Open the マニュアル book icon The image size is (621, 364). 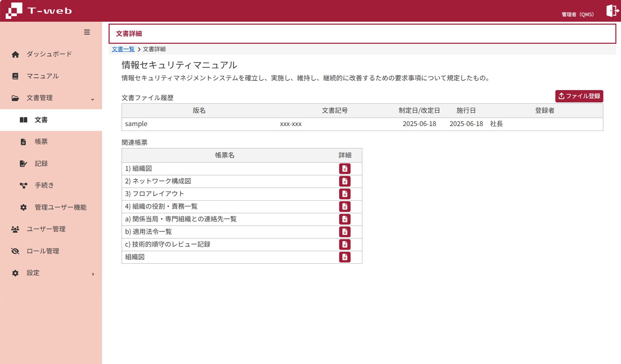[x=15, y=76]
